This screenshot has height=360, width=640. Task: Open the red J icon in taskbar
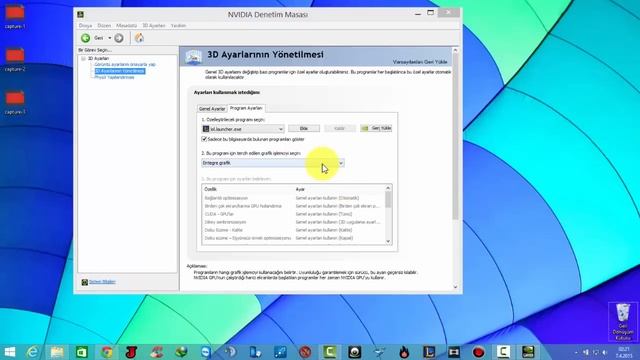131,352
